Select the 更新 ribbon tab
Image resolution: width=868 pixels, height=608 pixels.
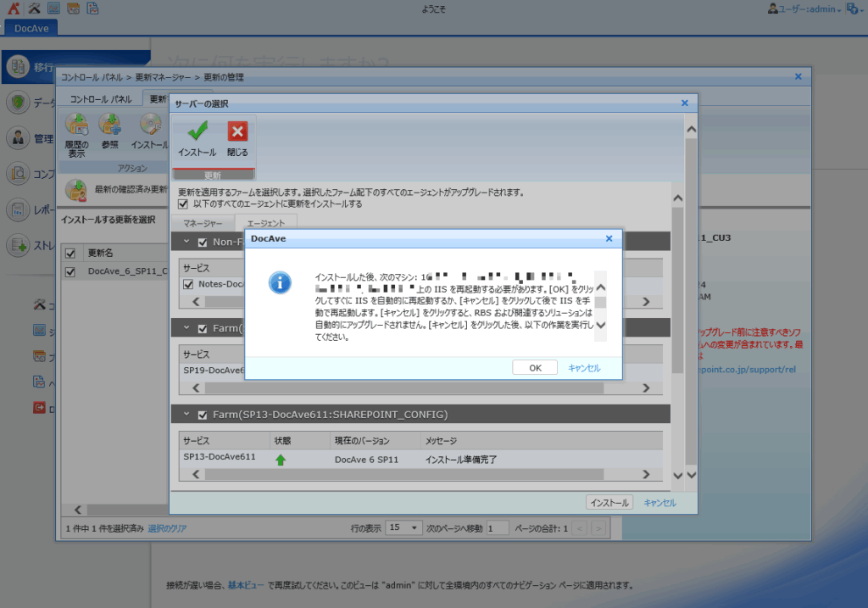pyautogui.click(x=157, y=99)
